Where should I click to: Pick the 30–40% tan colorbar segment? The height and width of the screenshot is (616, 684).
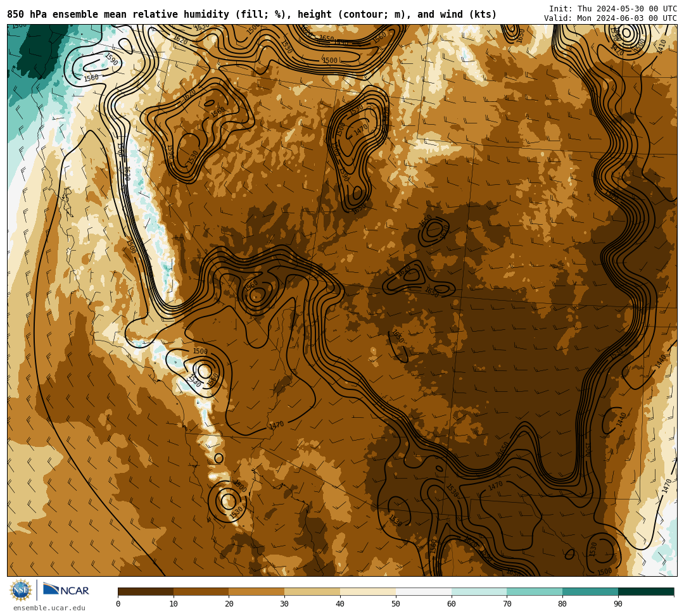click(x=312, y=591)
